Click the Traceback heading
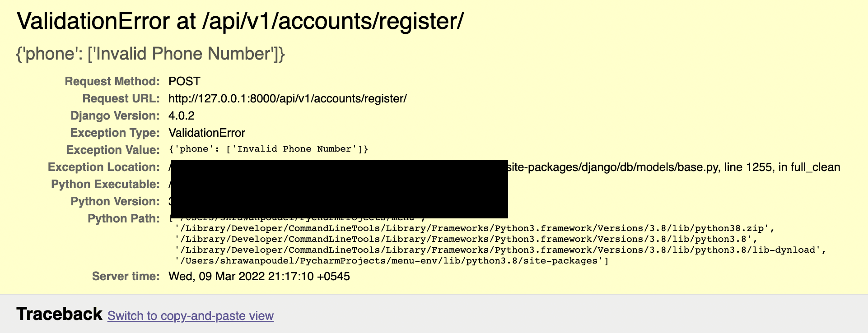 tap(59, 314)
